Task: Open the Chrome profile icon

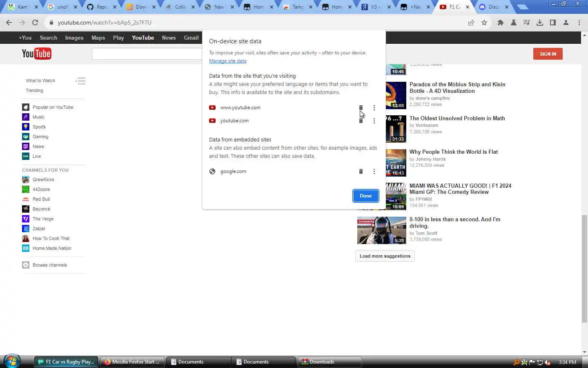Action: point(566,22)
